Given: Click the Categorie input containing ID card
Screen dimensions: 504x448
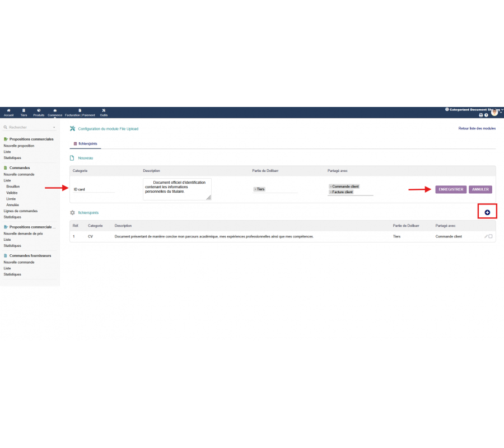Looking at the screenshot, I should coord(94,189).
